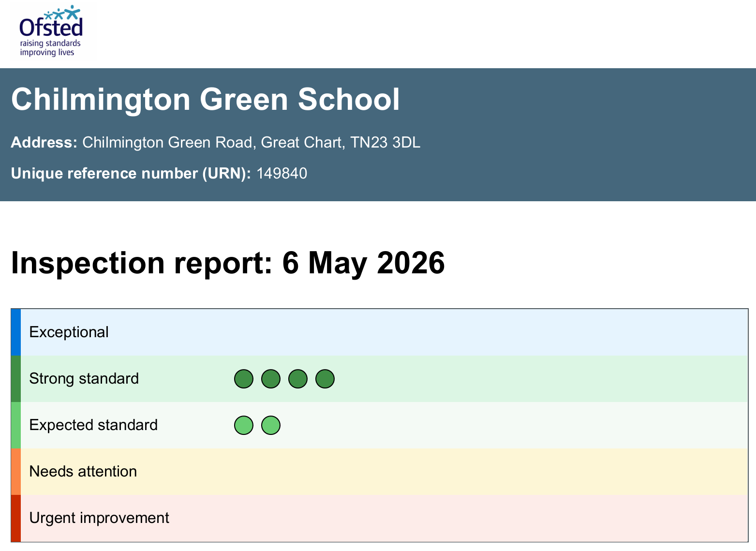Click the third dark green Strong standard dot
Image resolution: width=756 pixels, height=551 pixels.
click(298, 379)
